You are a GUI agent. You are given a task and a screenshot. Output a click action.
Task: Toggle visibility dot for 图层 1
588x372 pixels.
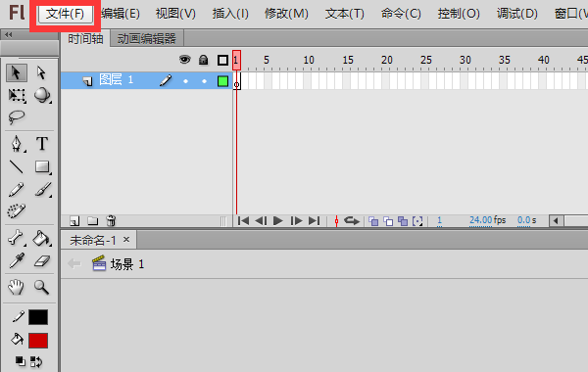[185, 81]
